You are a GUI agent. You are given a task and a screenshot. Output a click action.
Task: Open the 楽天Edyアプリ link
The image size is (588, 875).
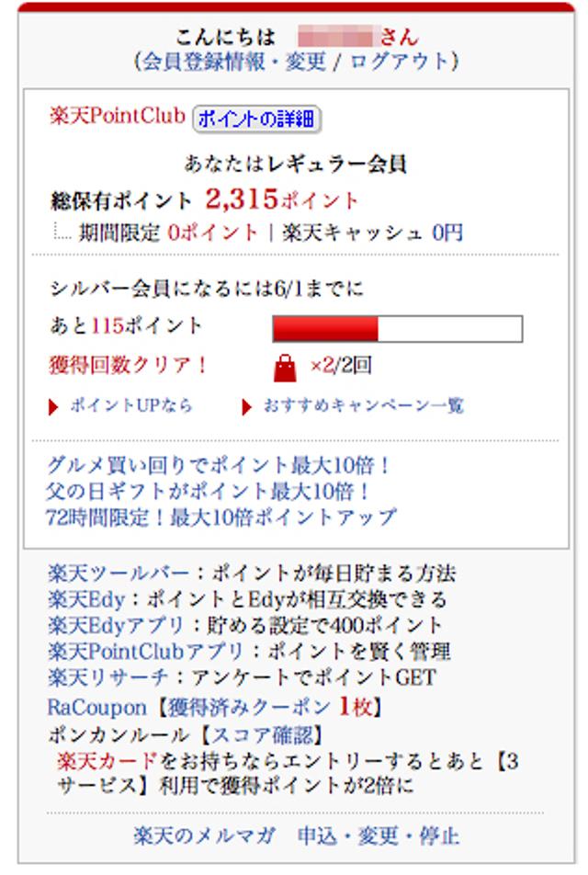click(116, 625)
